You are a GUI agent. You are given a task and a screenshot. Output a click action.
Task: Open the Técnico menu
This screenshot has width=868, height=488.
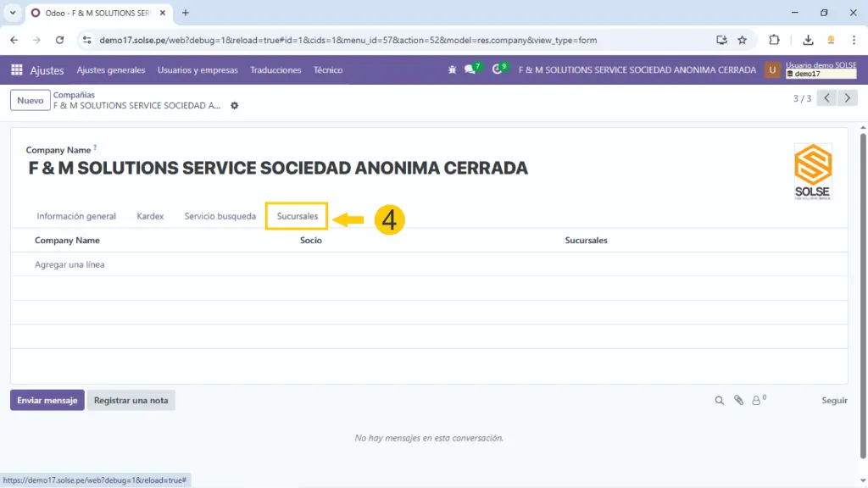[x=327, y=70]
